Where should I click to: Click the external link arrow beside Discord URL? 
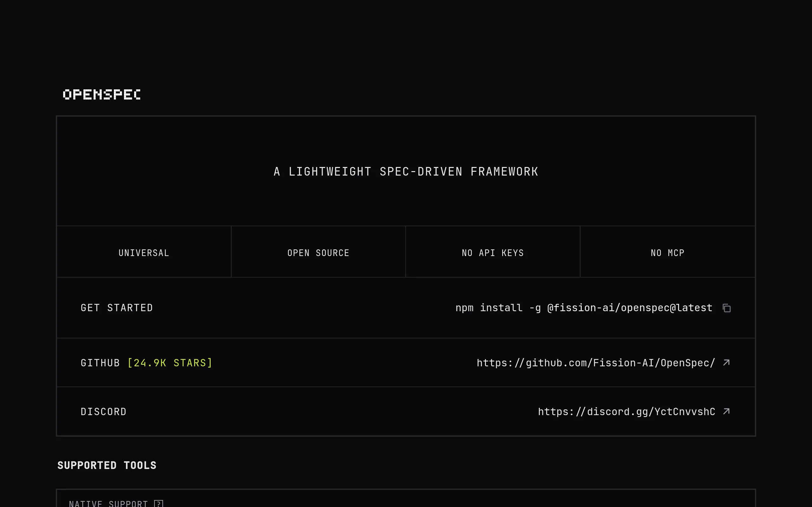click(x=726, y=411)
